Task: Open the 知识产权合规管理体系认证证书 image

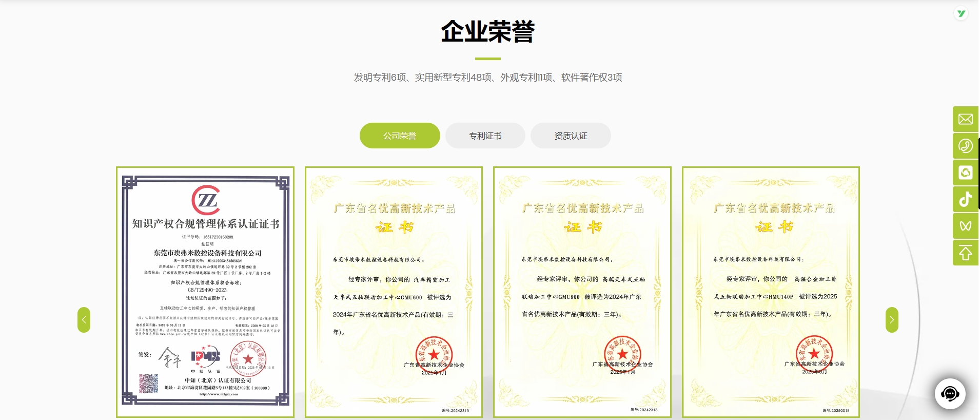Action: [x=205, y=292]
